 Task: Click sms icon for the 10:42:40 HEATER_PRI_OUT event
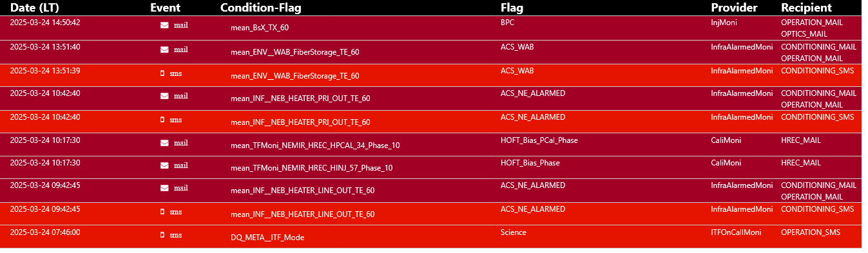162,120
